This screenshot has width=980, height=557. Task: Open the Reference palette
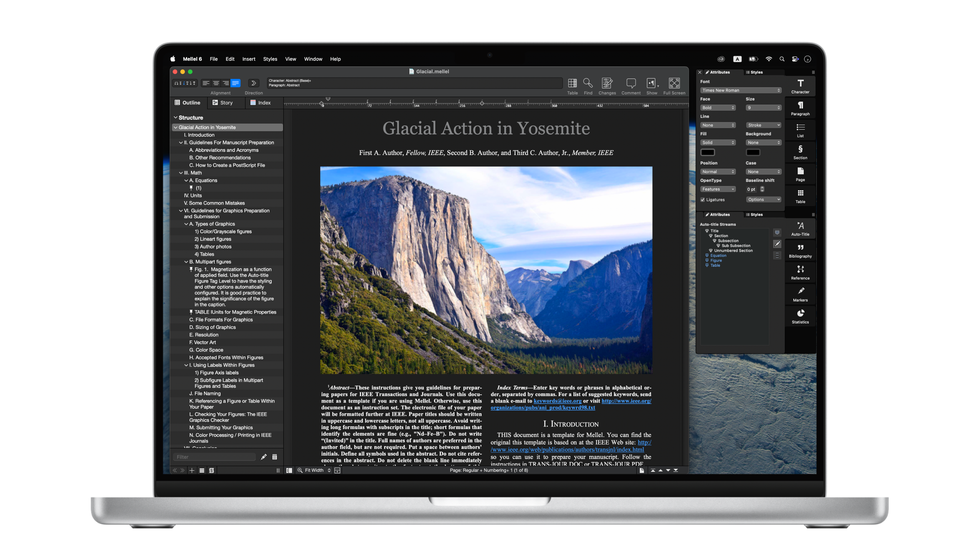coord(800,272)
